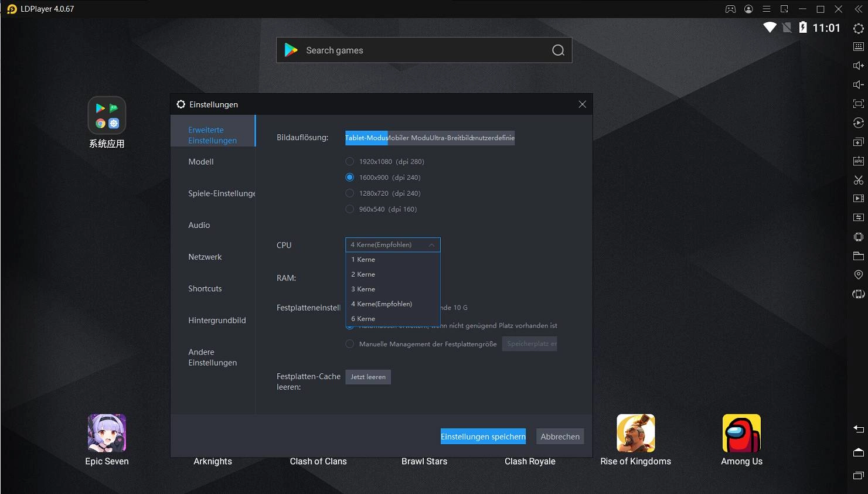
Task: Open the gamepad icon in title bar
Action: click(x=730, y=9)
